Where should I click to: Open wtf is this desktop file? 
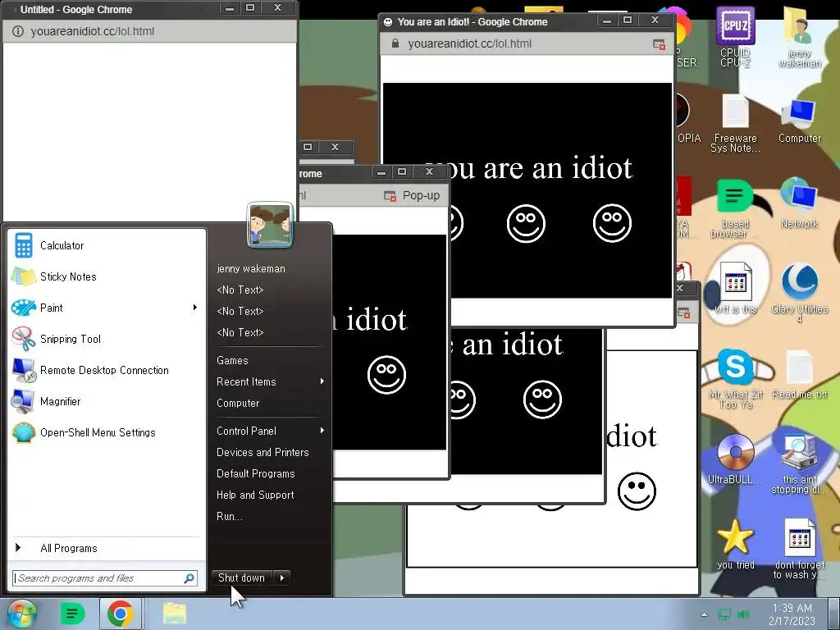pos(736,288)
